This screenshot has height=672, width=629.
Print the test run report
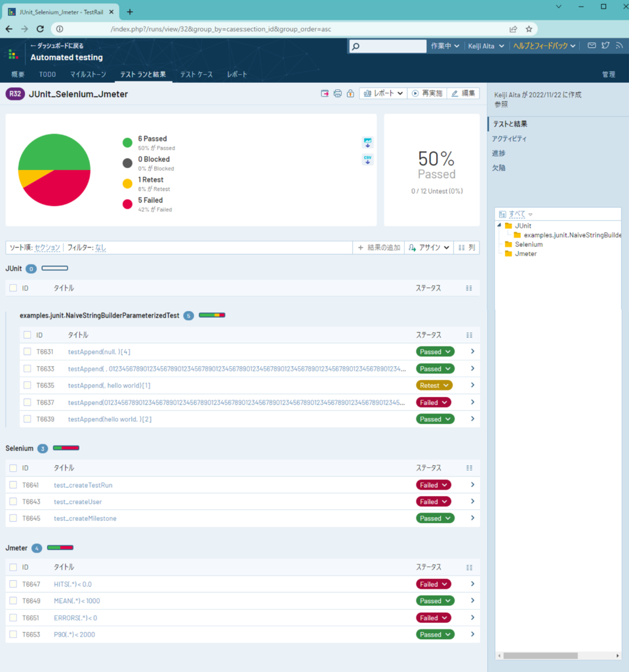[337, 93]
